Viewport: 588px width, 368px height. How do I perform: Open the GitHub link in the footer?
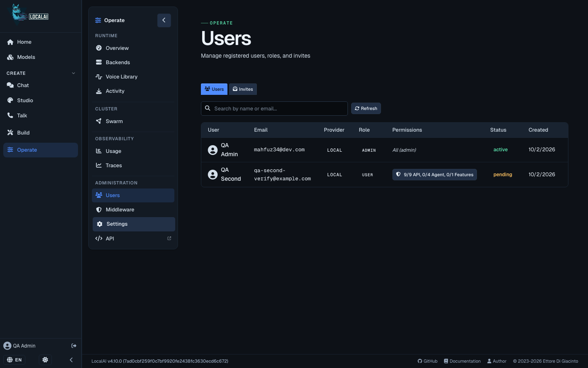[428, 361]
